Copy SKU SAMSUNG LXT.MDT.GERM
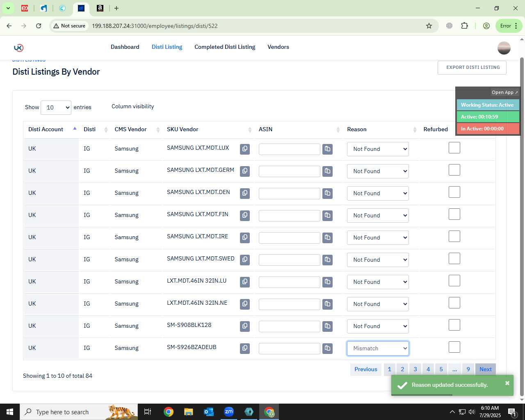Screen dimensions: 525x420 pos(245,171)
